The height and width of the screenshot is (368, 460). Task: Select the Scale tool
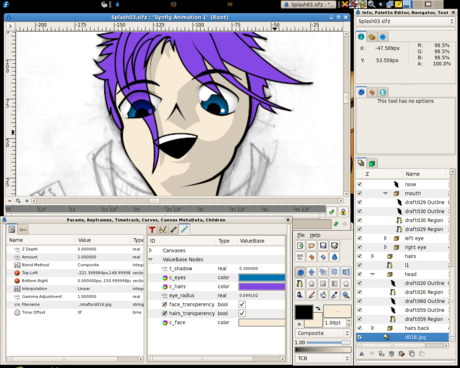(323, 272)
